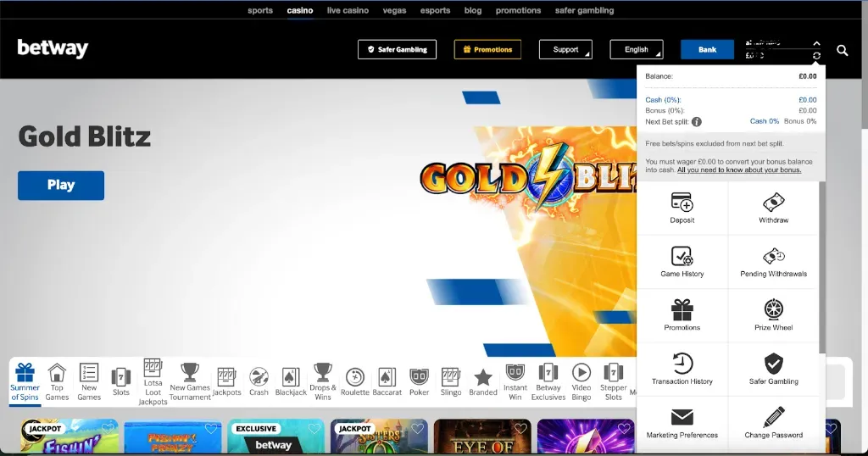Click the yellow Promotions header button

(487, 49)
